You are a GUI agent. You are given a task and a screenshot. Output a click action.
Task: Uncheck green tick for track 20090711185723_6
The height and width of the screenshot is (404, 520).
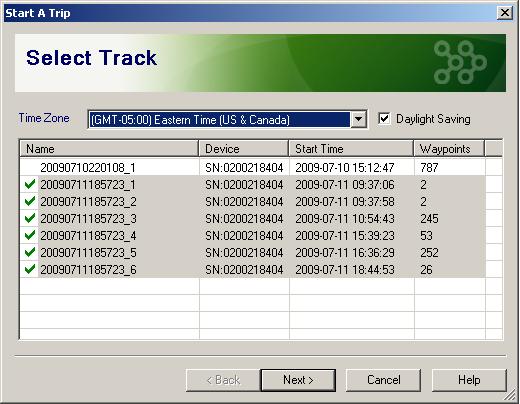click(x=30, y=269)
